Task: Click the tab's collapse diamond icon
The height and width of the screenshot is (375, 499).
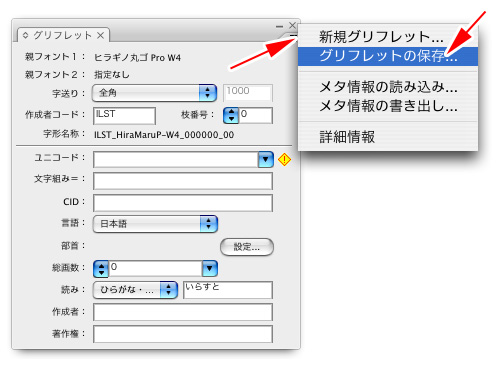Action: (x=25, y=35)
